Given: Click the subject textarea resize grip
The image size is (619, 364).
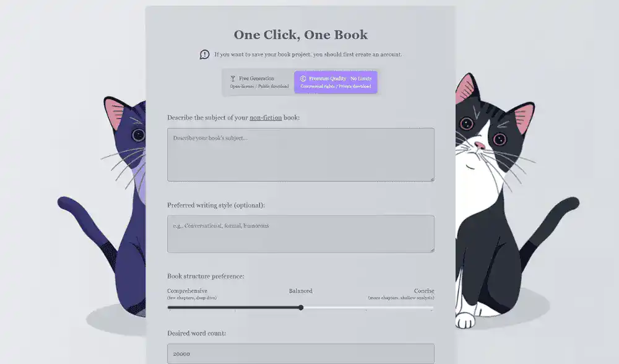Looking at the screenshot, I should (x=432, y=180).
